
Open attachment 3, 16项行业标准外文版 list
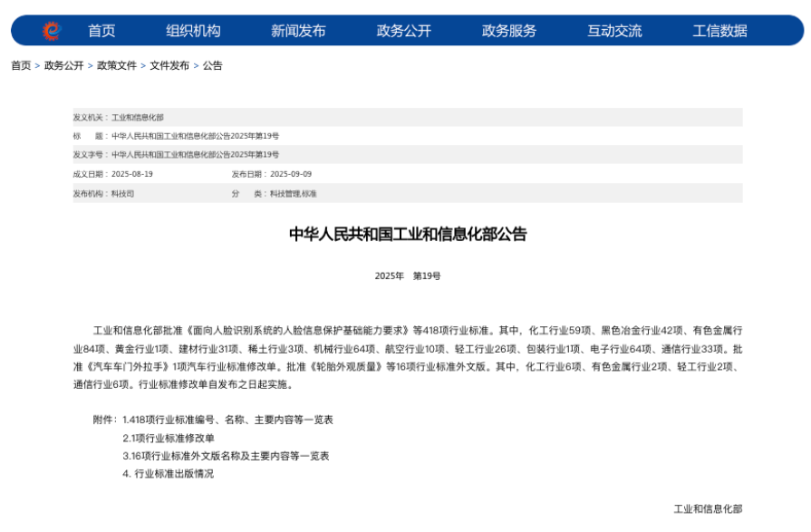point(226,456)
